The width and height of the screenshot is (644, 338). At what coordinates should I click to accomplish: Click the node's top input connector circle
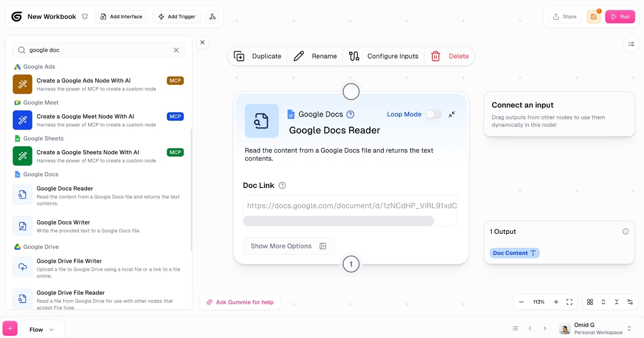click(x=351, y=92)
